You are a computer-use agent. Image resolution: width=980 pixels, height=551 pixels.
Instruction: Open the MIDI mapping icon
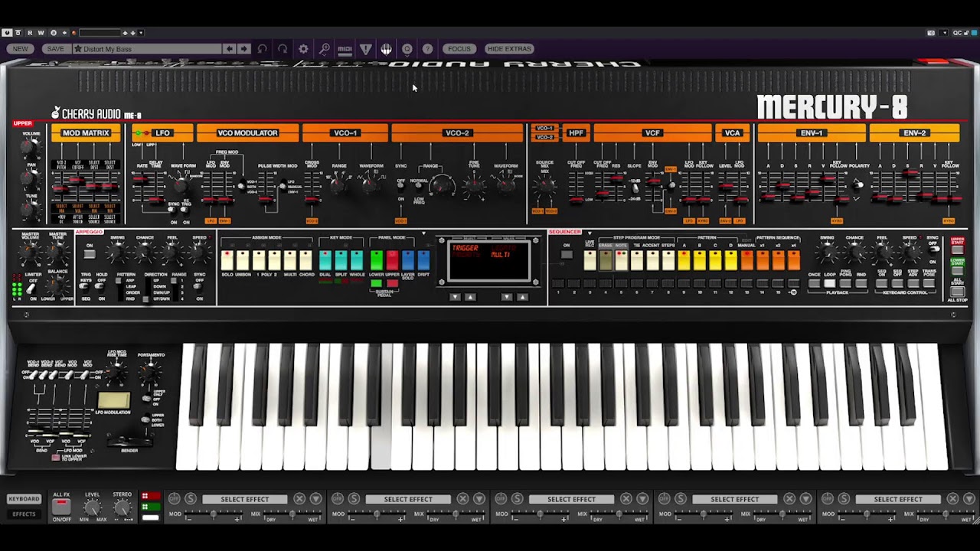[x=345, y=49]
